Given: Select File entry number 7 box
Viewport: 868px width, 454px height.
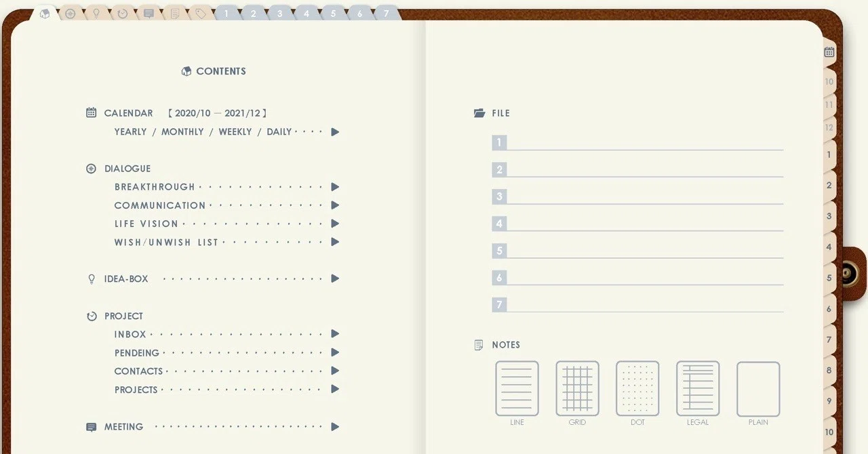Looking at the screenshot, I should [x=499, y=305].
